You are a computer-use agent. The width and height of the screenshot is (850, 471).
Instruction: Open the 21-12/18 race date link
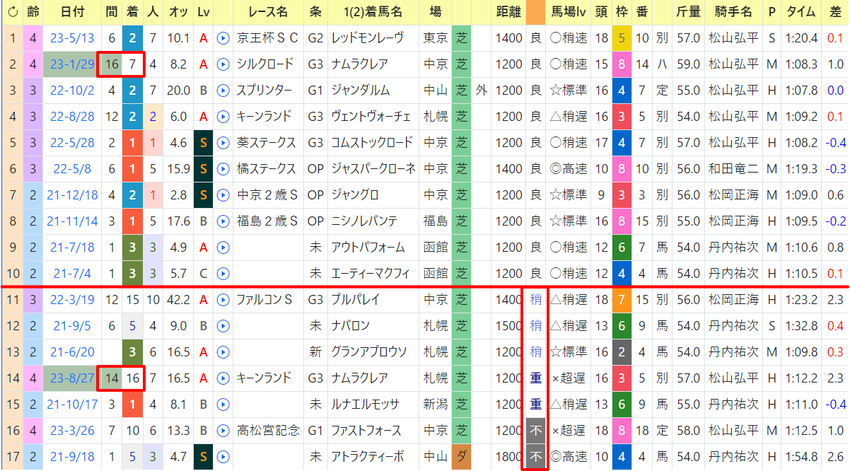tap(72, 195)
